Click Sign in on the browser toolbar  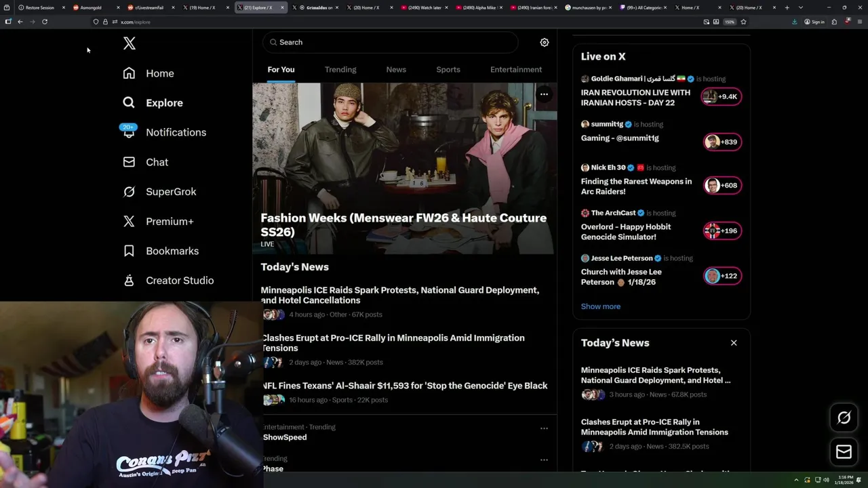[814, 22]
